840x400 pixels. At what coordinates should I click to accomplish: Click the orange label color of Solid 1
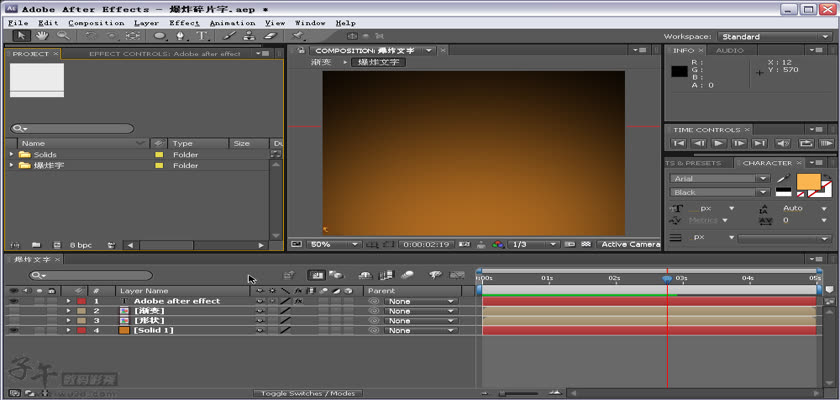click(x=124, y=330)
